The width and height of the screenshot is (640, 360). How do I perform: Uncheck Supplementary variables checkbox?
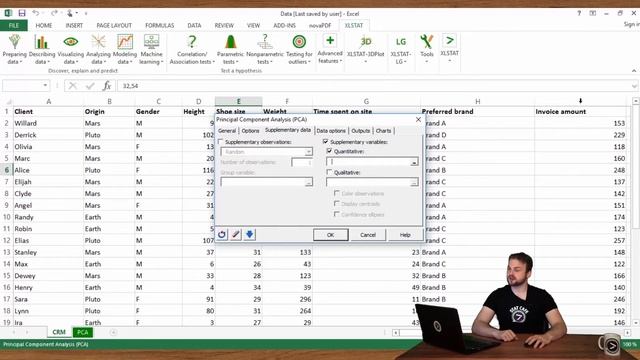point(325,142)
